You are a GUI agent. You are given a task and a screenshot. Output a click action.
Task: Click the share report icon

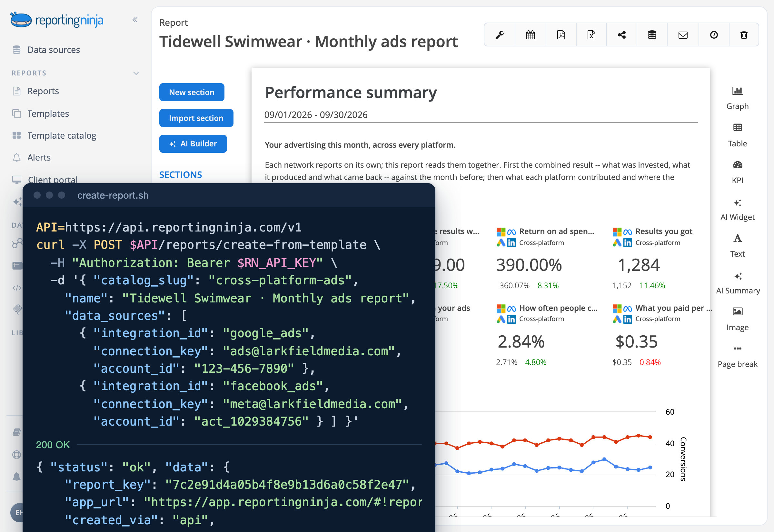622,35
